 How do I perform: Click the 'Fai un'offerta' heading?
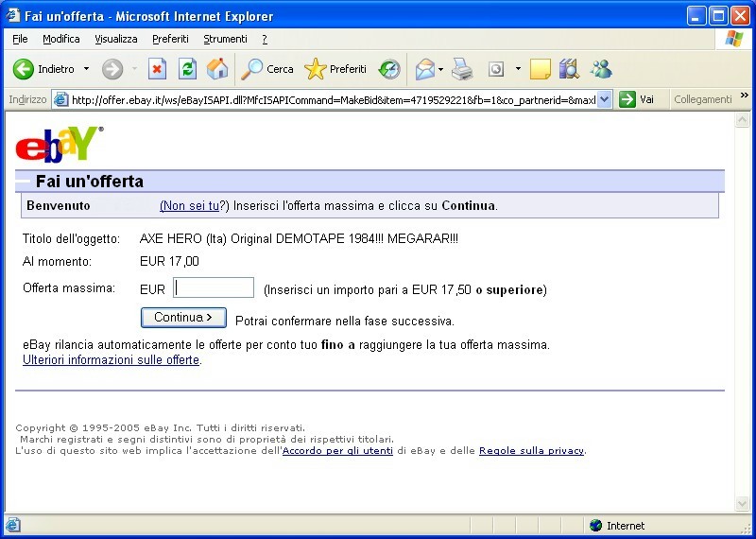coord(90,182)
